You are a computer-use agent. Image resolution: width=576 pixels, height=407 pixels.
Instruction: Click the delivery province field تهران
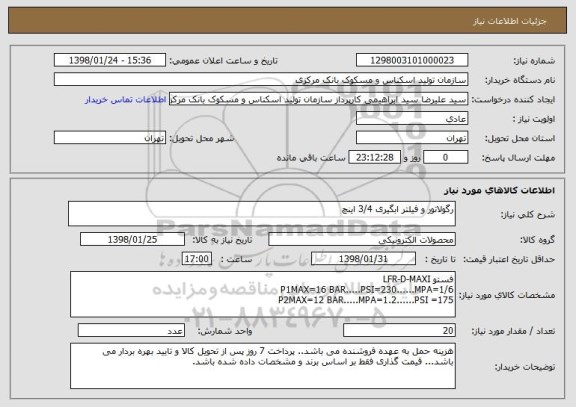point(412,138)
